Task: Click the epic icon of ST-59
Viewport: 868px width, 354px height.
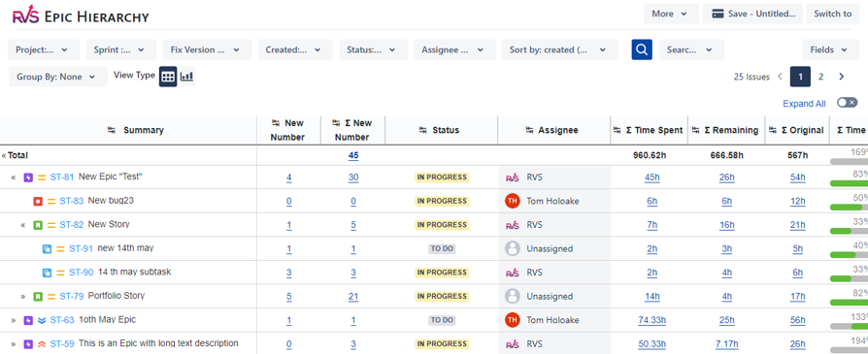Action: coord(28,344)
